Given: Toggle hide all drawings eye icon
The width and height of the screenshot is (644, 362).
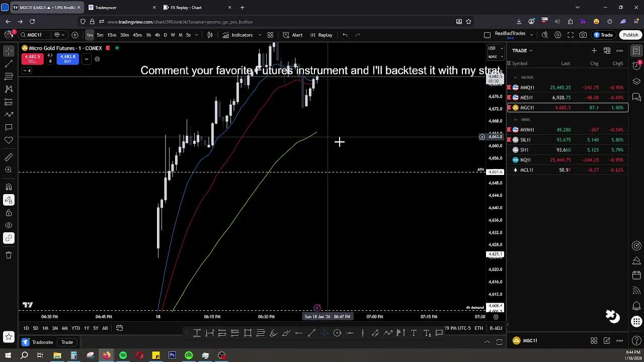Looking at the screenshot, I should pyautogui.click(x=9, y=225).
